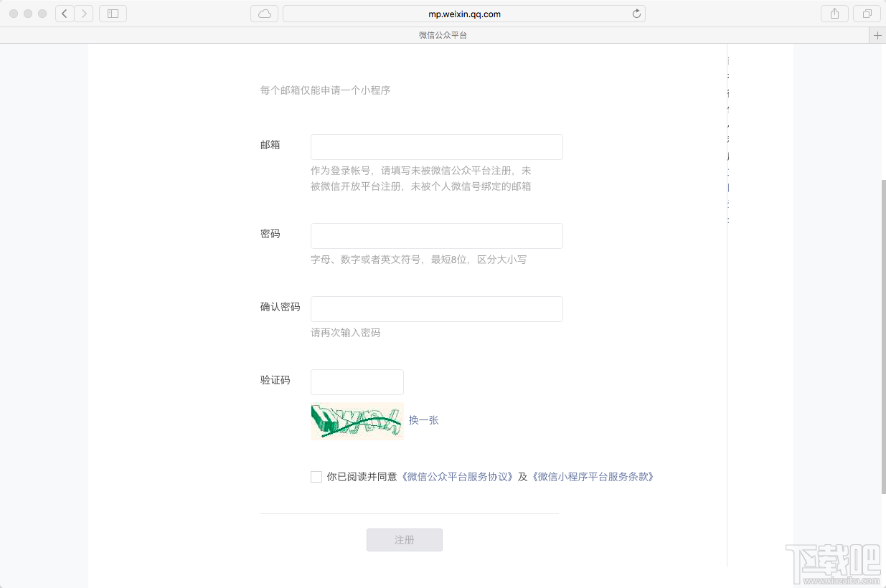Click the captcha image to view it
Viewport: 886px width, 588px height.
coord(357,422)
